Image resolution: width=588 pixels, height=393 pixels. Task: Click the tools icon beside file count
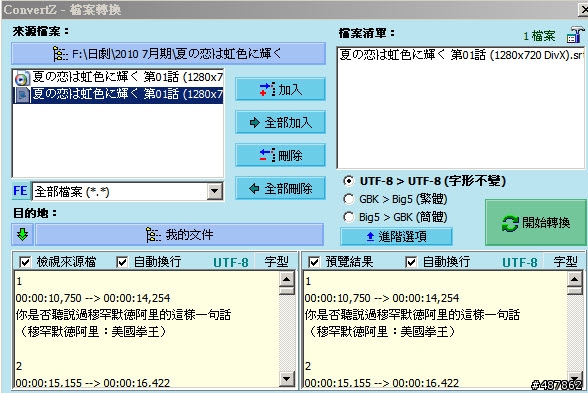click(575, 35)
